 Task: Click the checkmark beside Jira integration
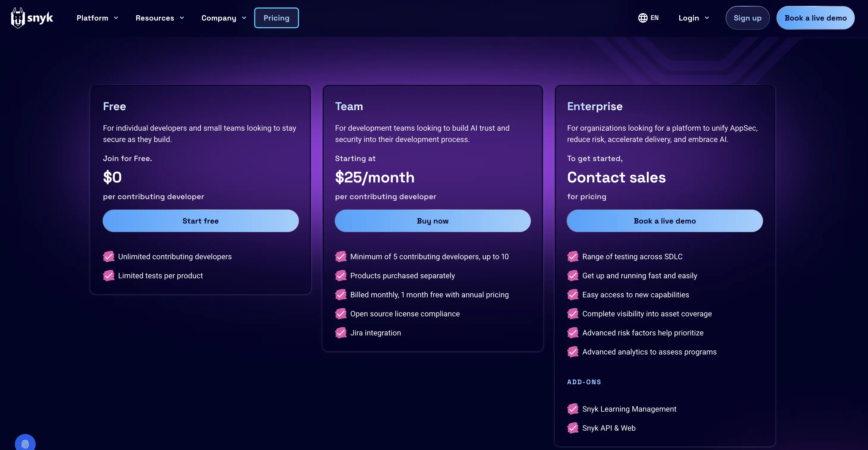click(341, 333)
